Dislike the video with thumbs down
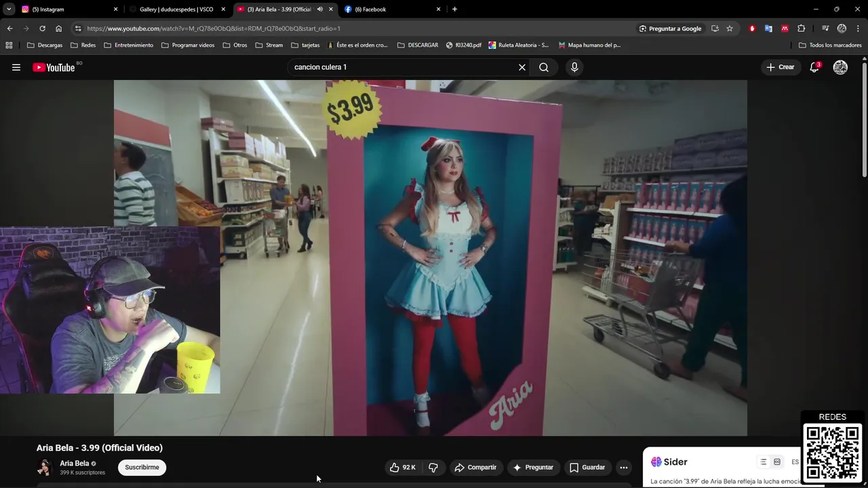 [x=433, y=468]
